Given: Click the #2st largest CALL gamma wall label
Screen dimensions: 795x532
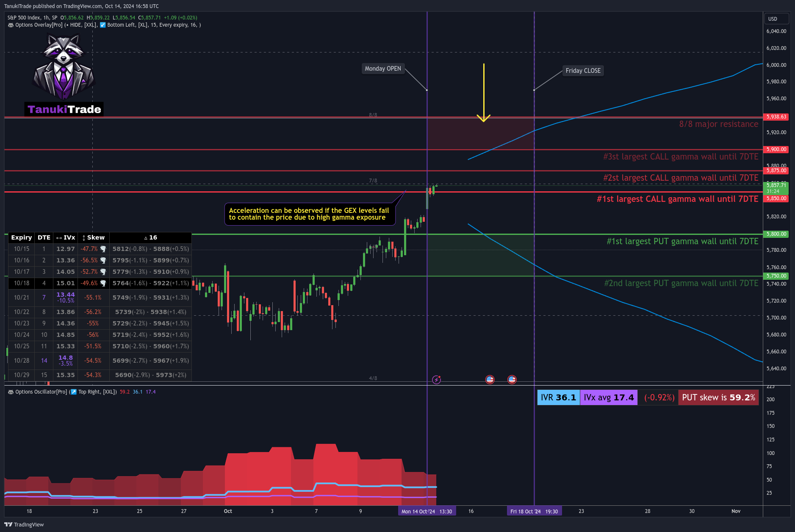Looking at the screenshot, I should click(681, 178).
